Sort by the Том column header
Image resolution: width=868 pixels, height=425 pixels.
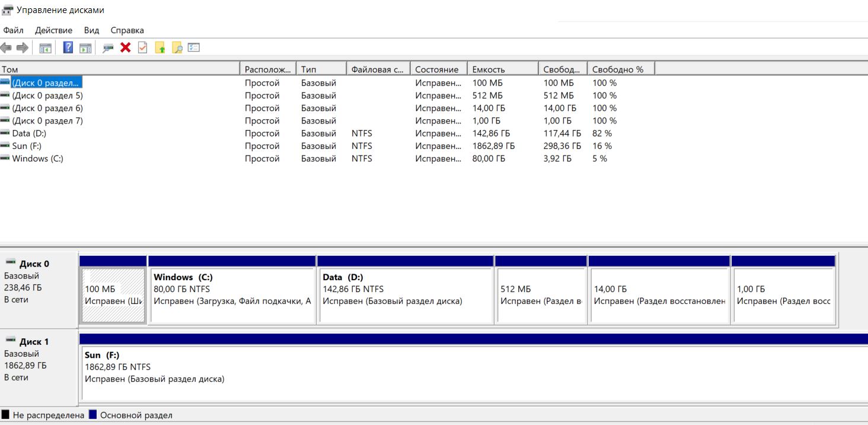[x=120, y=69]
